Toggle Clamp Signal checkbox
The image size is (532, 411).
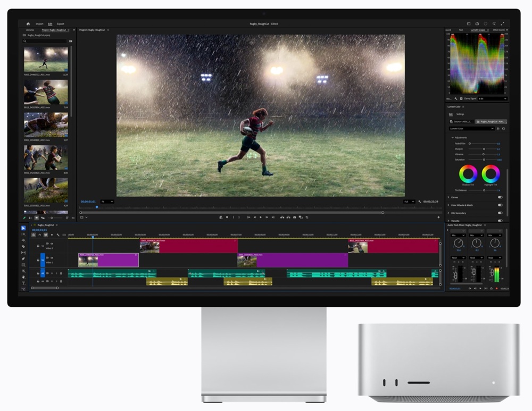coord(461,99)
